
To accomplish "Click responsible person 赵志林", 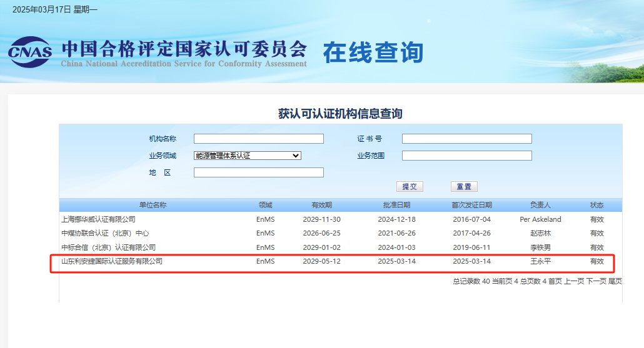I will (x=540, y=233).
